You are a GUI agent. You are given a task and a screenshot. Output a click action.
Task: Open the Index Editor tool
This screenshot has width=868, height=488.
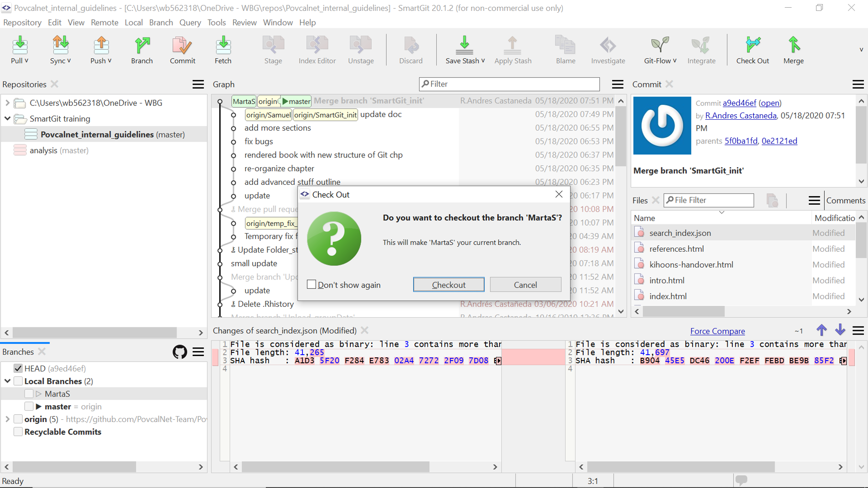click(x=317, y=45)
